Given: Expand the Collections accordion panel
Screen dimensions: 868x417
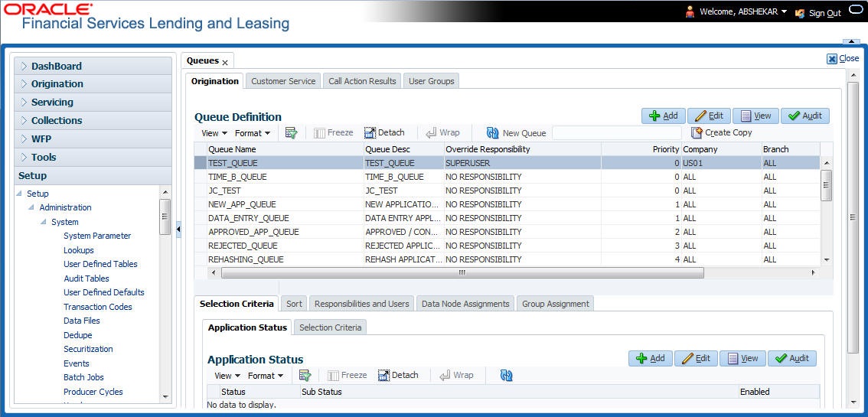Looking at the screenshot, I should pos(93,121).
